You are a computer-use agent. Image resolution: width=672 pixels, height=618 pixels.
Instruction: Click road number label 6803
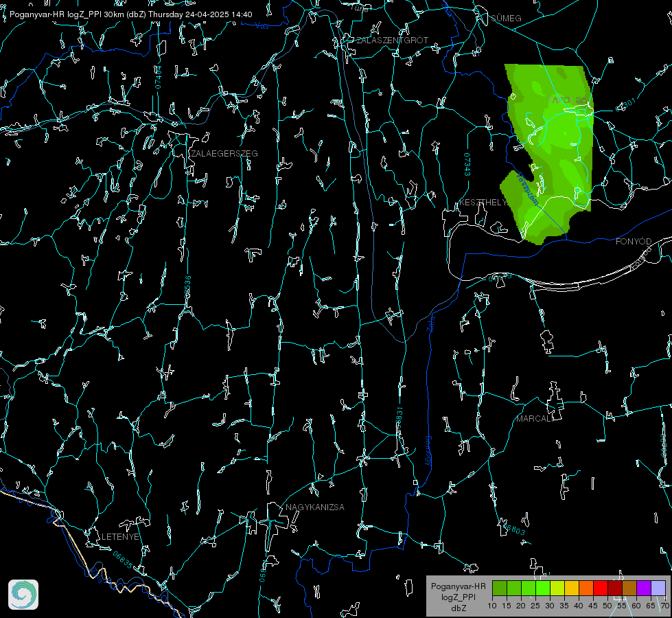[x=514, y=530]
